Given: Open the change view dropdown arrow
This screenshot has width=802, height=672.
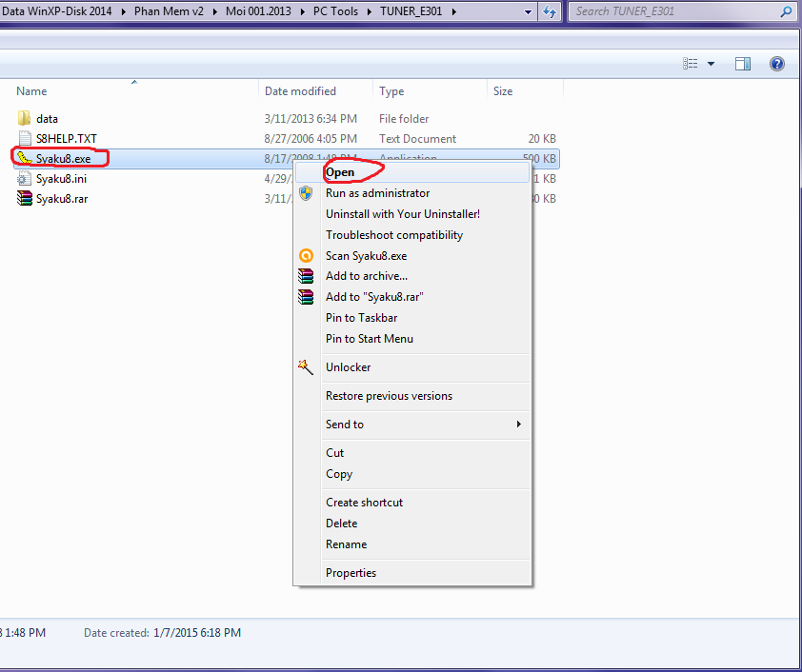Looking at the screenshot, I should [x=711, y=64].
